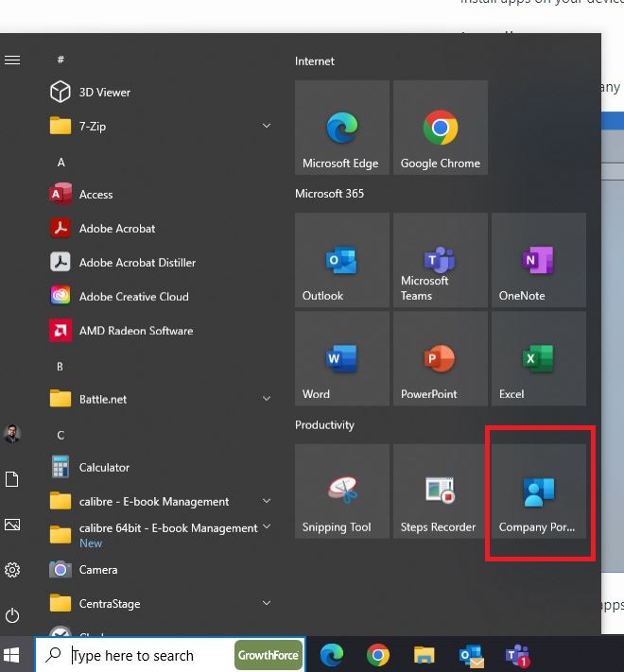Viewport: 624px width, 672px height.
Task: Open Outlook from the taskbar
Action: click(x=471, y=656)
